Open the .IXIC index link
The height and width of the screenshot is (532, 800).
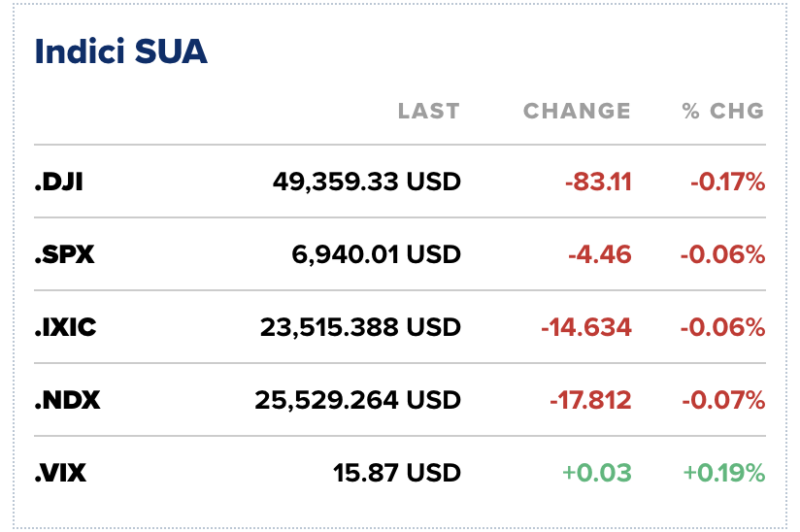point(66,327)
